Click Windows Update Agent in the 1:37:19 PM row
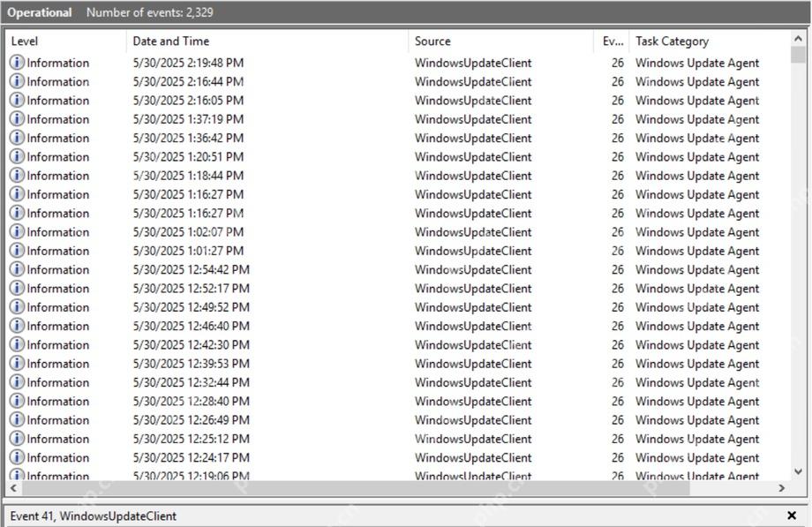The width and height of the screenshot is (812, 527). (697, 119)
